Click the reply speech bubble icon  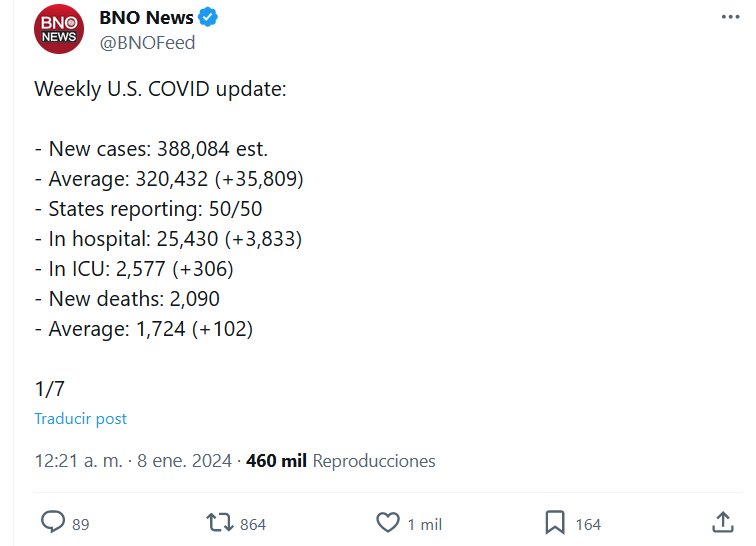point(52,522)
